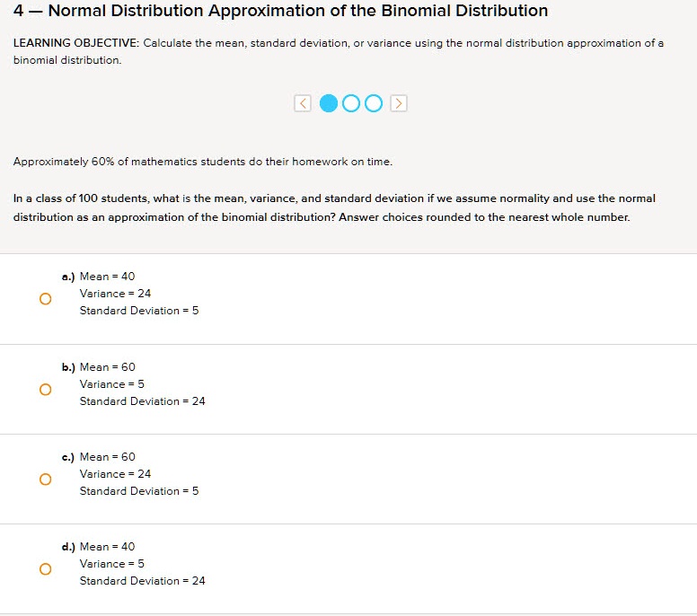
Task: Pick answer choice d radio button
Action: [x=44, y=569]
